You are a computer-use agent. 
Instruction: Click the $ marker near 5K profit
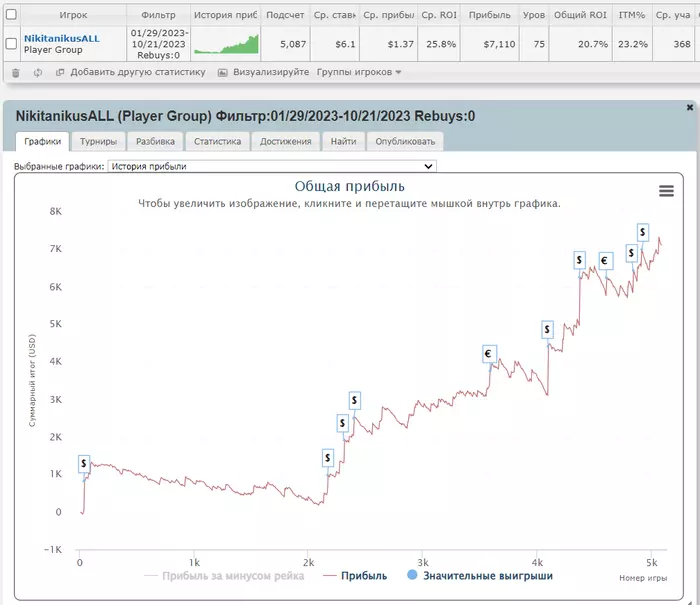click(x=547, y=330)
